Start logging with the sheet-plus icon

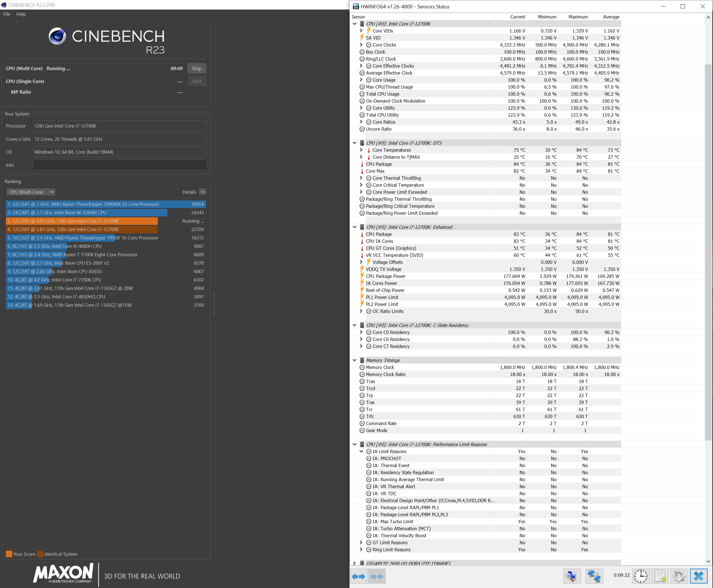click(x=660, y=576)
